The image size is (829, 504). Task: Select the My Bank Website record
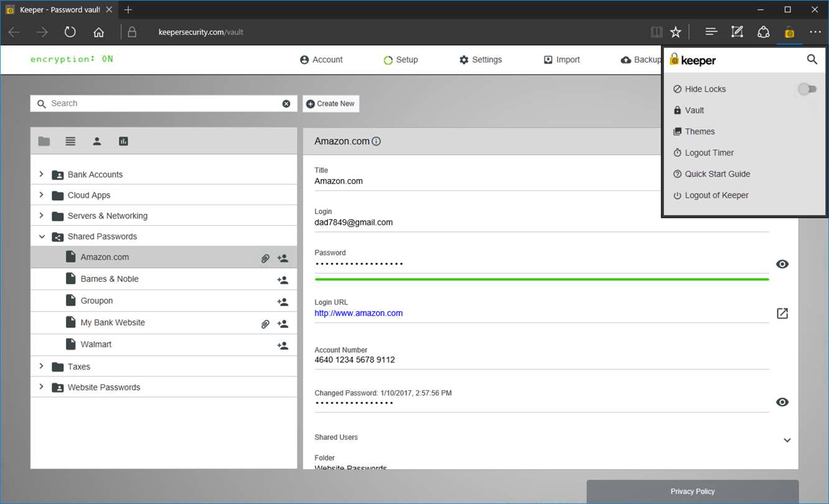tap(164, 322)
